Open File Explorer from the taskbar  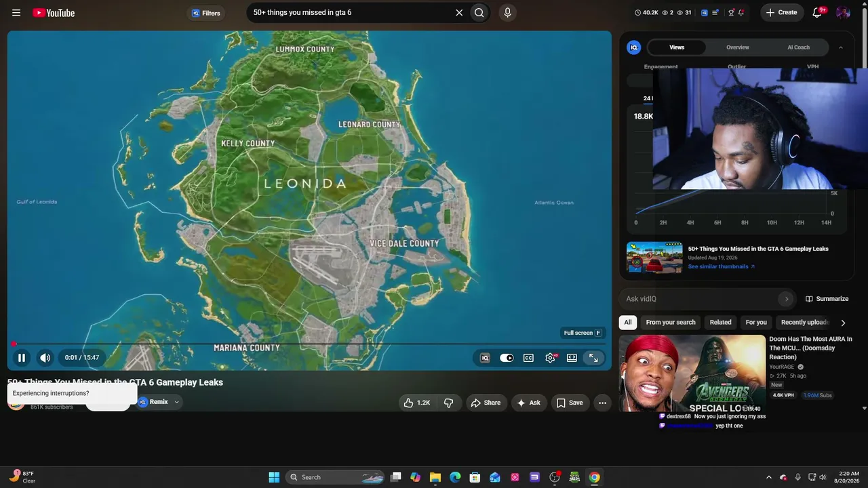435,477
